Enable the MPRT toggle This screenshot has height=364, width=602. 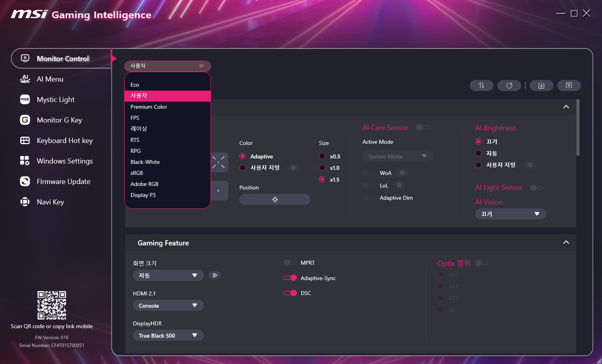(x=290, y=263)
